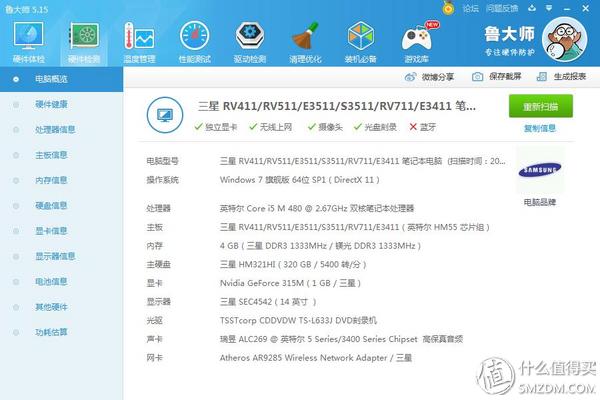Share via 微博分享
Screen dimensions: 600x400
[429, 77]
